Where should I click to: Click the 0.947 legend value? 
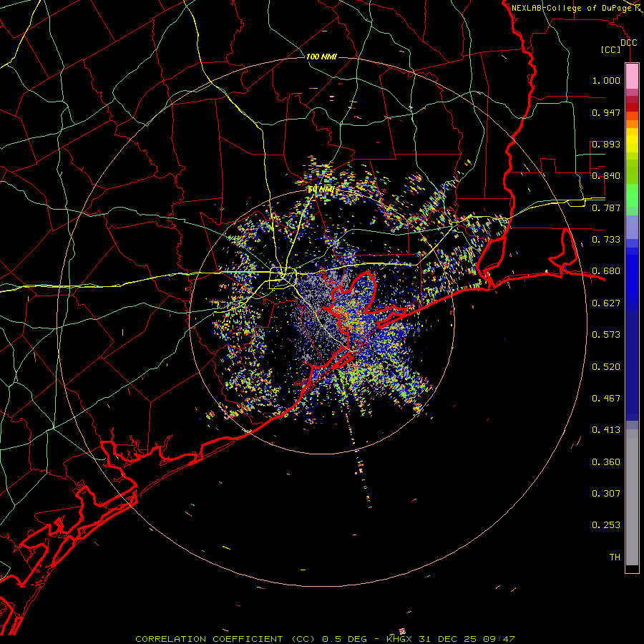click(606, 112)
